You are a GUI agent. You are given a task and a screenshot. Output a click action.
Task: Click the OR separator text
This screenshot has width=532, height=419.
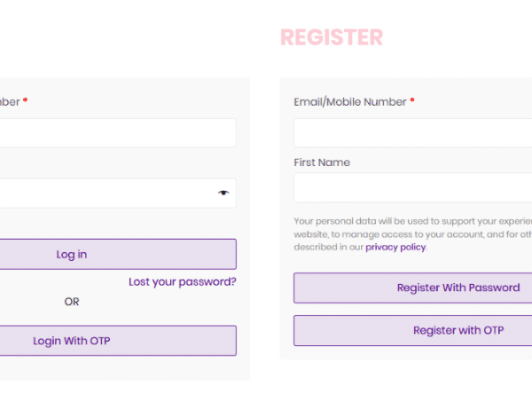tap(72, 302)
